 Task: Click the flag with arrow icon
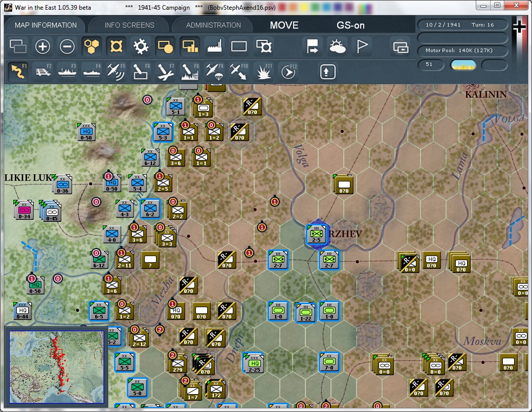(312, 46)
